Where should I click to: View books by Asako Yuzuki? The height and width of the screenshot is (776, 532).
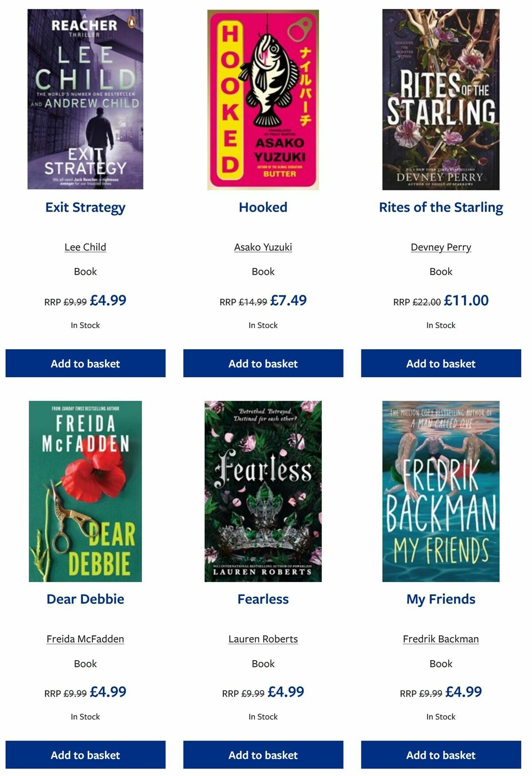pos(263,247)
